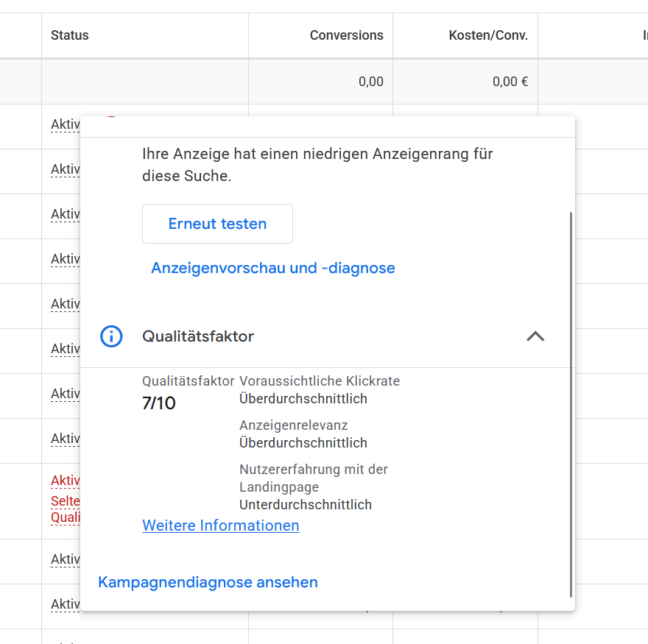This screenshot has height=644, width=648.
Task: Click the 7/10 quality score value
Action: pos(159,403)
